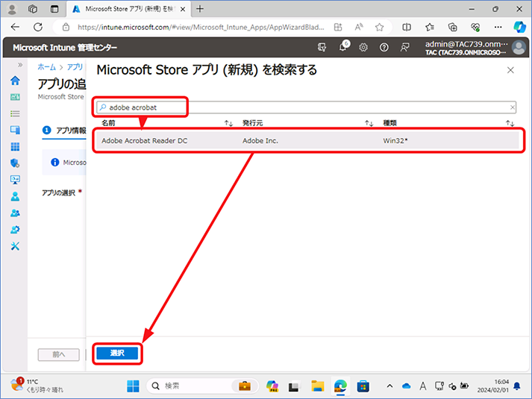532x399 pixels.
Task: Open the Troubleshooting tools sidebar icon
Action: point(15,246)
